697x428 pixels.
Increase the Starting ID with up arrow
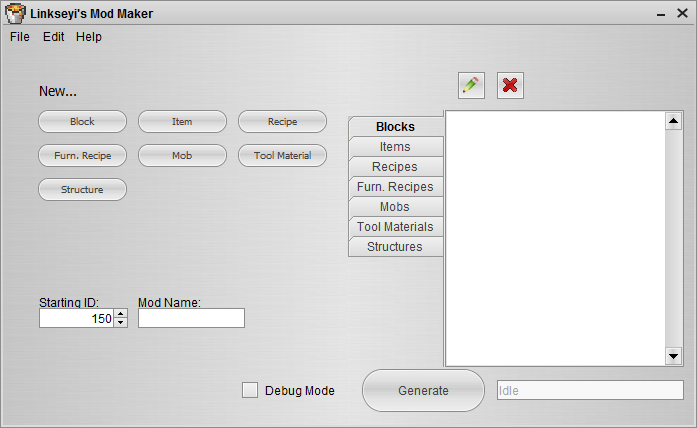click(120, 314)
